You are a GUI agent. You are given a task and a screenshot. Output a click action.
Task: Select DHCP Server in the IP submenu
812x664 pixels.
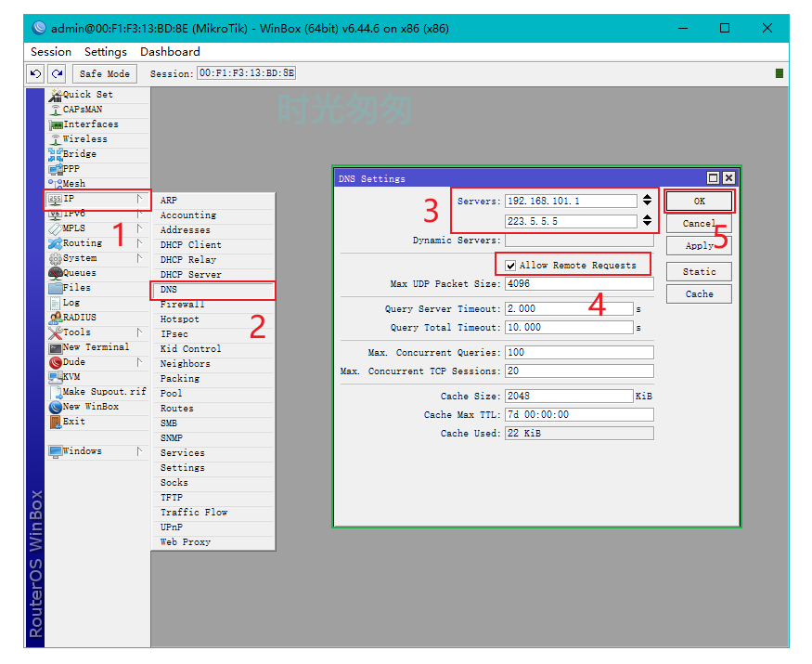[213, 275]
